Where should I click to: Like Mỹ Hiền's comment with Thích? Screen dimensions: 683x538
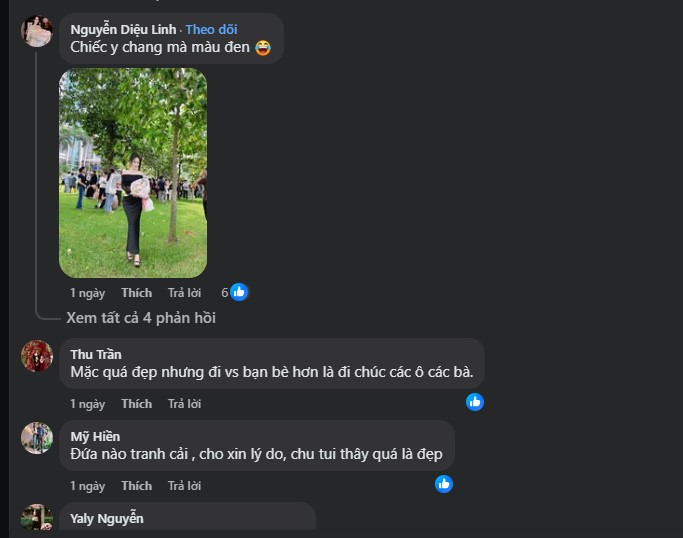point(136,486)
